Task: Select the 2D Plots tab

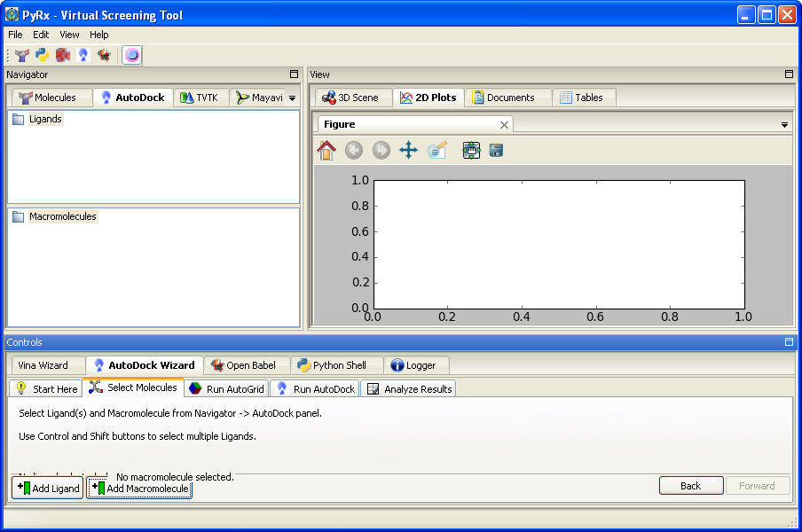Action: [x=429, y=98]
